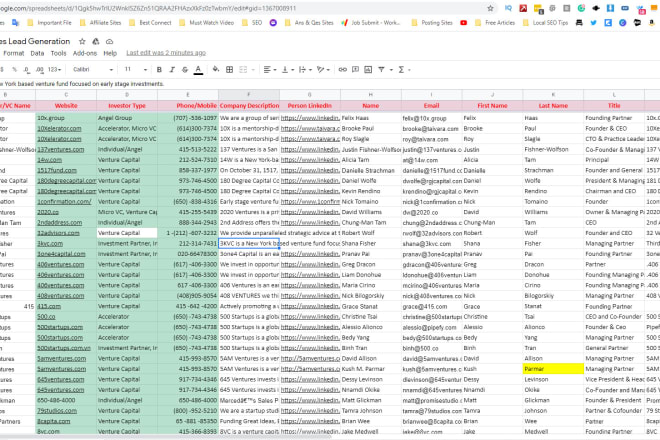The height and width of the screenshot is (440, 660).
Task: Click the formula bar text
Action: tap(82, 84)
